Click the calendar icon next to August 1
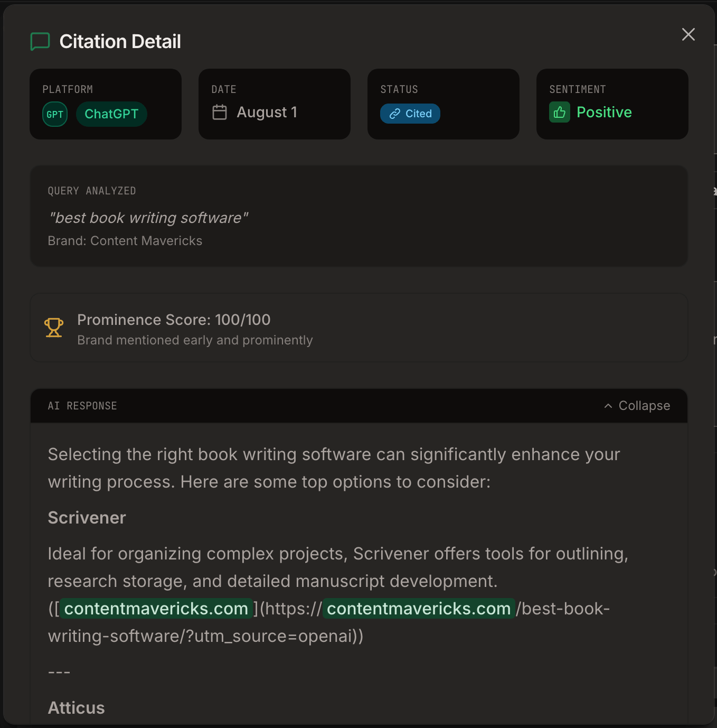 tap(220, 112)
